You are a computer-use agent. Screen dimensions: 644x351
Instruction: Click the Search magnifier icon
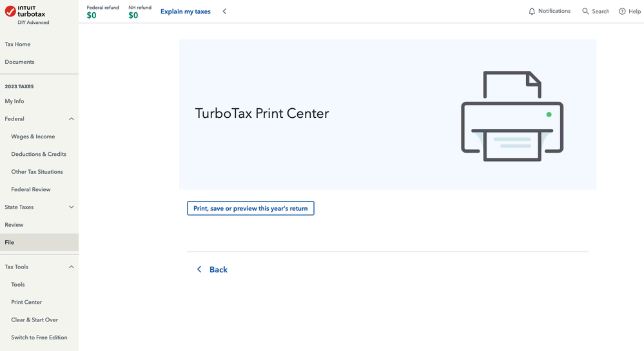click(586, 12)
